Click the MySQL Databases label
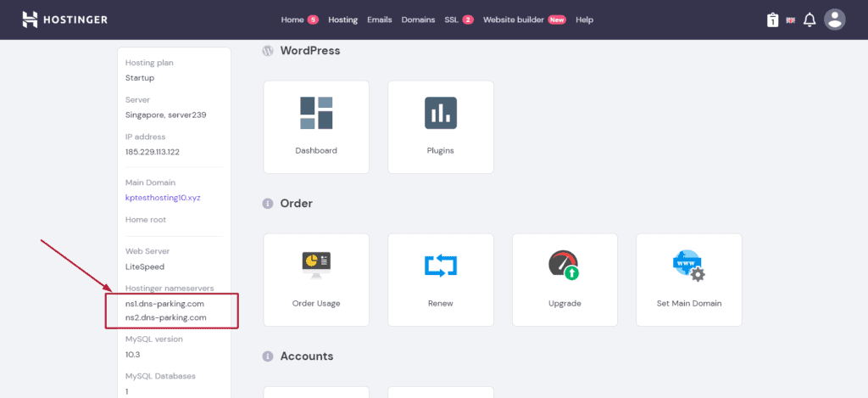868x398 pixels. [x=160, y=376]
